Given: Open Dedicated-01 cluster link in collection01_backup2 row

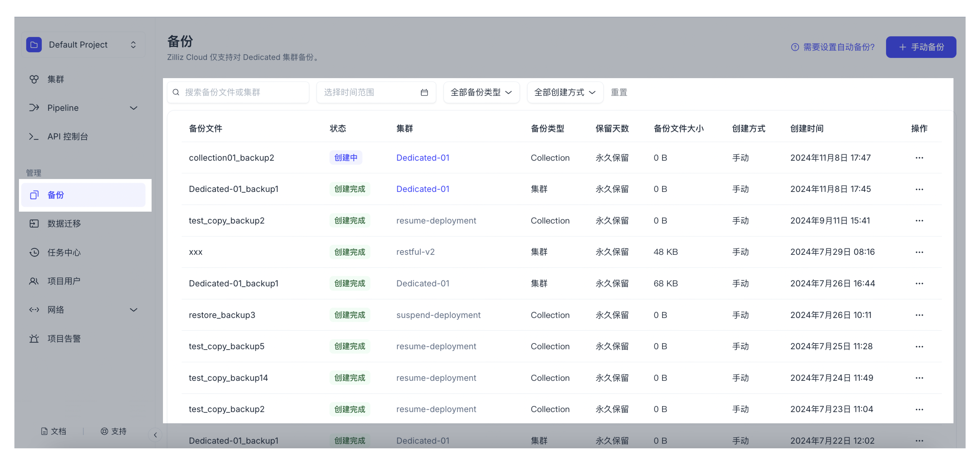Looking at the screenshot, I should click(423, 158).
